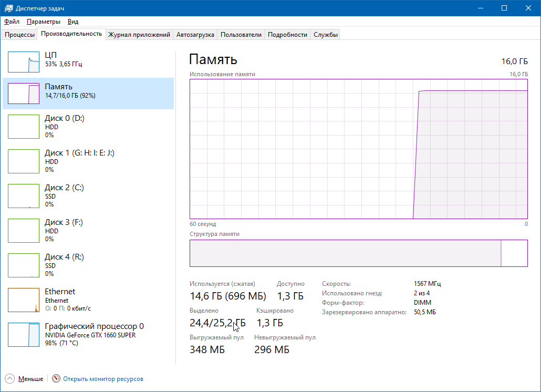Screen dimensions: 541x392
Task: Click the Task Manager title bar icon
Action: point(9,8)
